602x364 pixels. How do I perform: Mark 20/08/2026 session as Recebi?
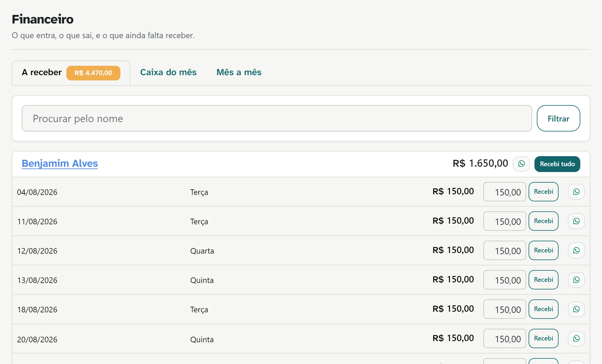pos(543,338)
